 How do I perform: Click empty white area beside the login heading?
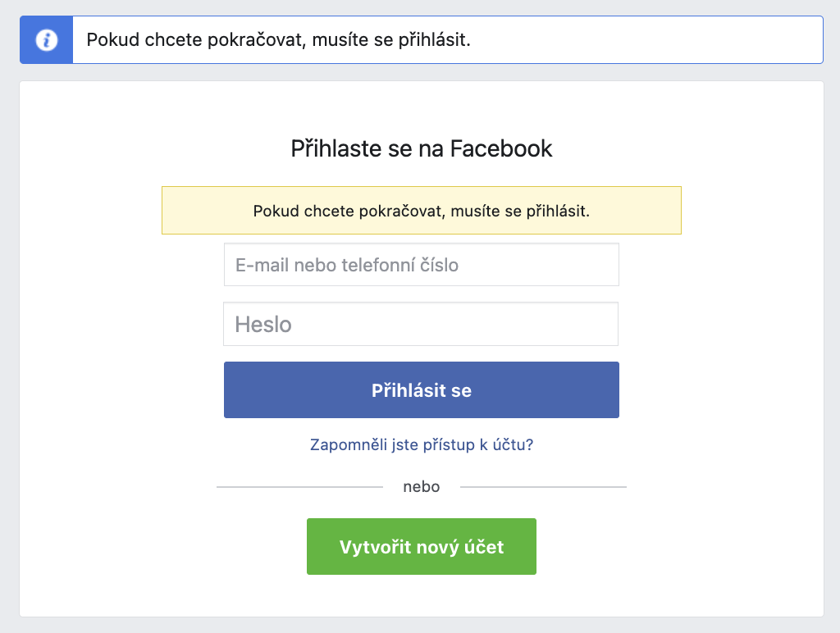(x=686, y=148)
